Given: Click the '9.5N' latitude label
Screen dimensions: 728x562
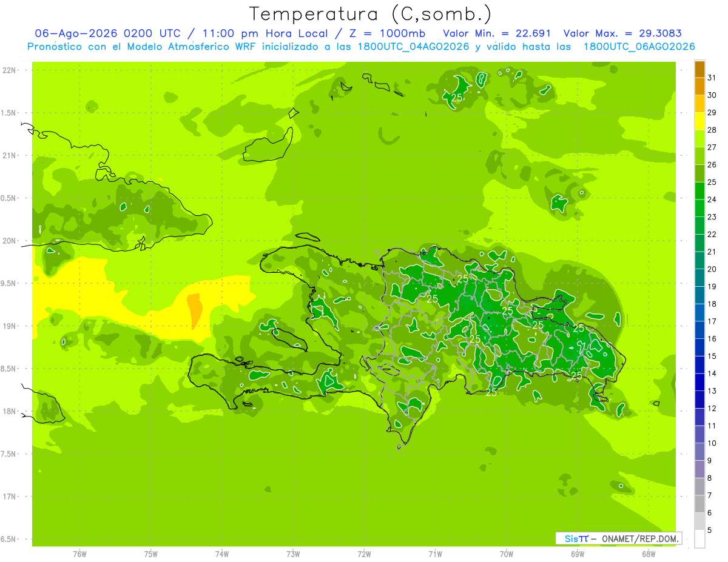Looking at the screenshot, I should (9, 284).
